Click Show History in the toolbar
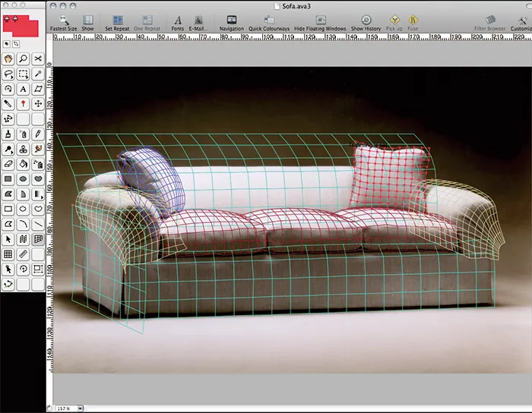Image resolution: width=532 pixels, height=413 pixels. pyautogui.click(x=366, y=24)
